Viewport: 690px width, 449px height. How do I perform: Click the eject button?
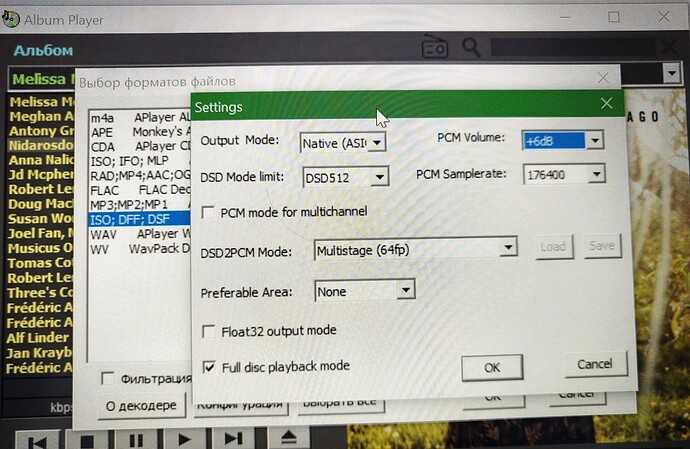click(x=287, y=440)
